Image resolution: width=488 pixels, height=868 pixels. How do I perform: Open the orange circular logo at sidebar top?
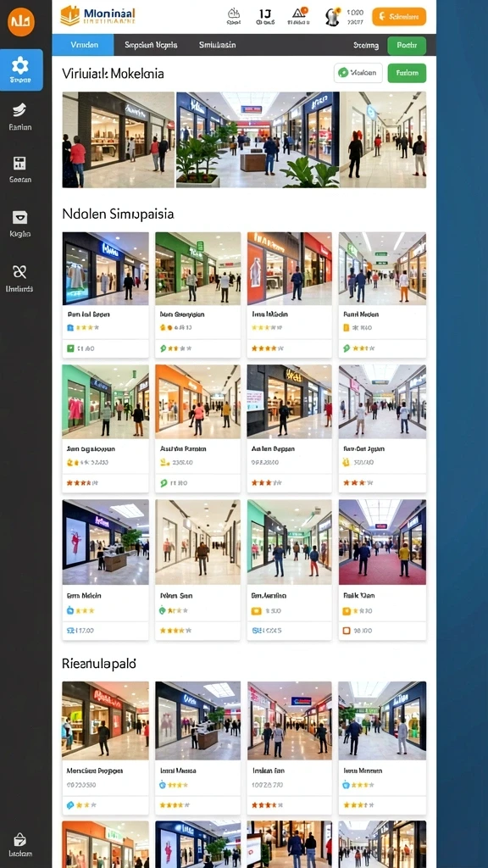coord(21,22)
